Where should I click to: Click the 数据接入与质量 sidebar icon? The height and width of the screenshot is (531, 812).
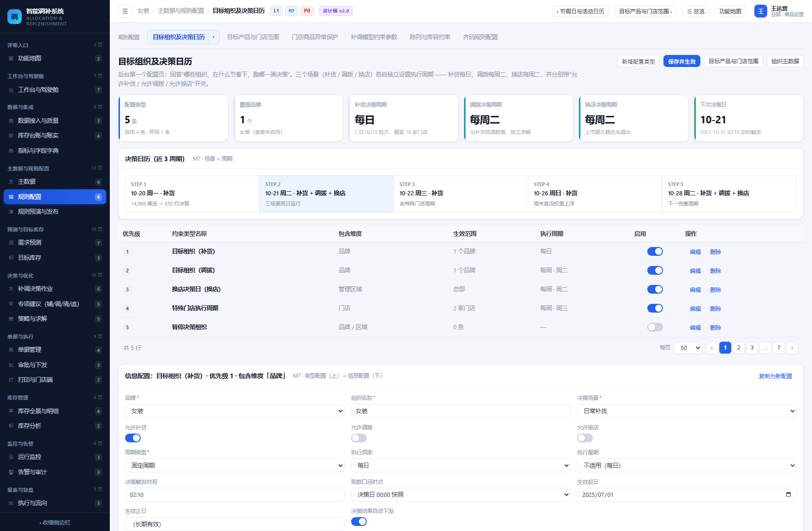pos(11,121)
